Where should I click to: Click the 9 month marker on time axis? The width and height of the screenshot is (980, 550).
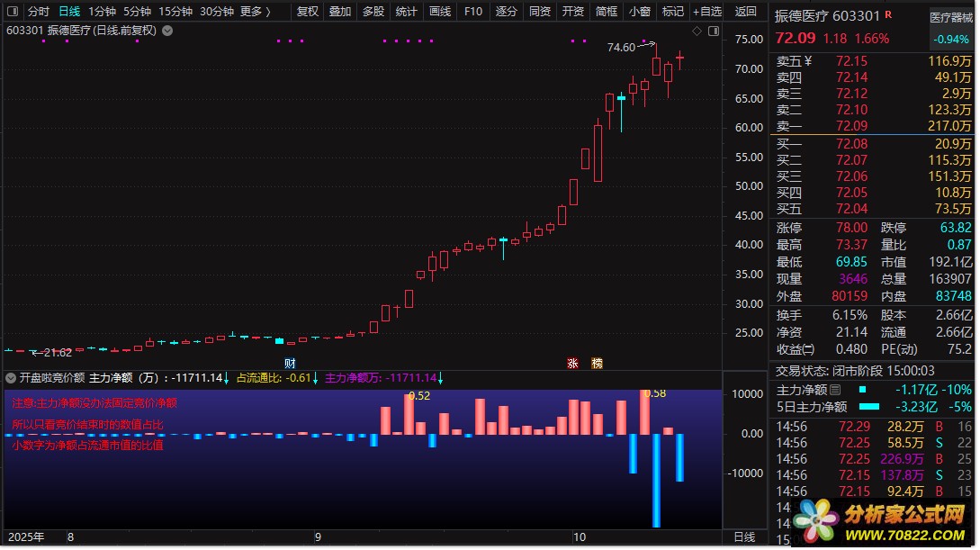319,536
